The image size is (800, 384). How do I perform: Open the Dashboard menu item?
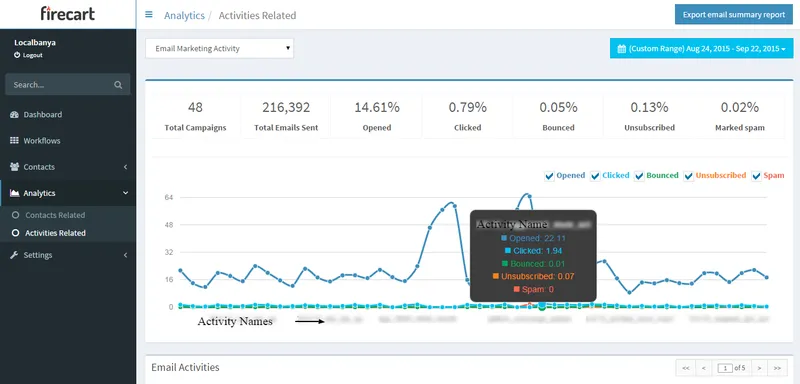(x=68, y=115)
